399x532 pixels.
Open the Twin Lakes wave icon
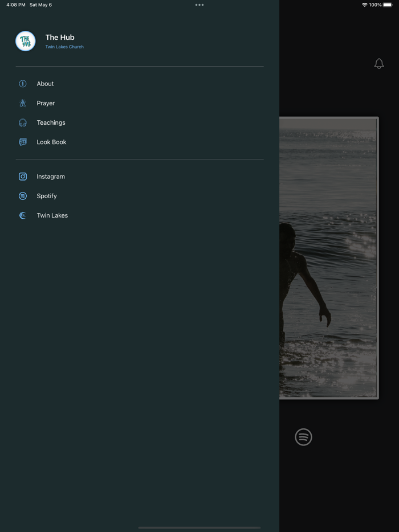click(23, 215)
